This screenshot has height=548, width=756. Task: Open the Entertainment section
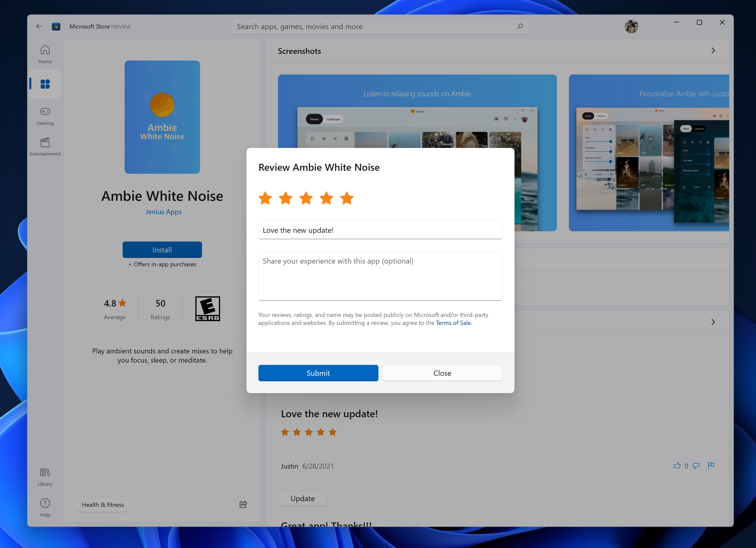[x=45, y=146]
